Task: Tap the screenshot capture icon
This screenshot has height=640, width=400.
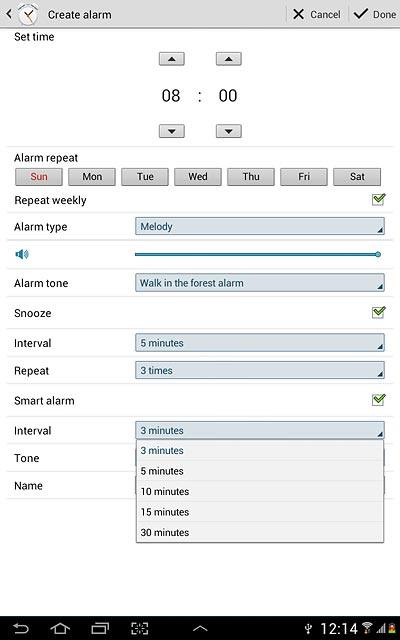Action: coord(140,628)
